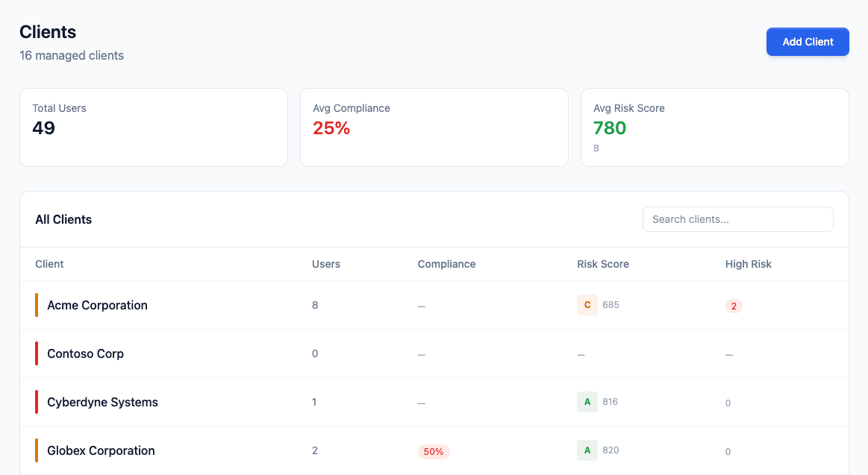Focus the Search clients input field
Image resolution: width=868 pixels, height=475 pixels.
[x=738, y=219]
